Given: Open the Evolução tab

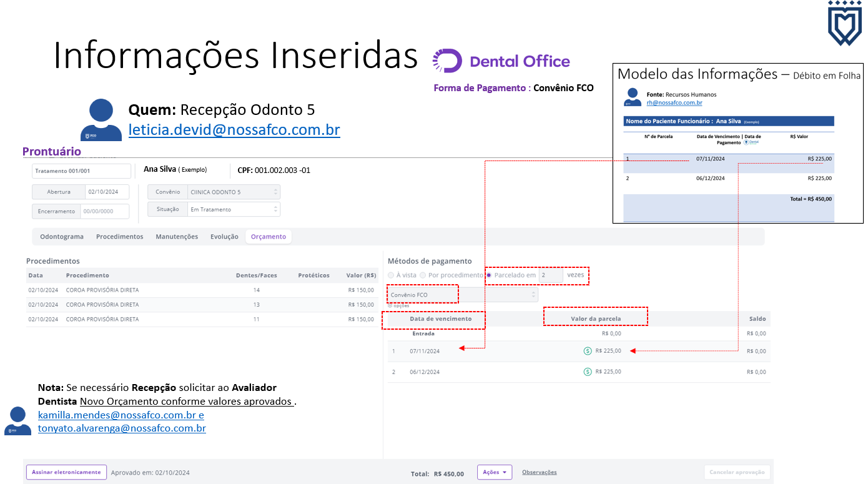Looking at the screenshot, I should (224, 237).
